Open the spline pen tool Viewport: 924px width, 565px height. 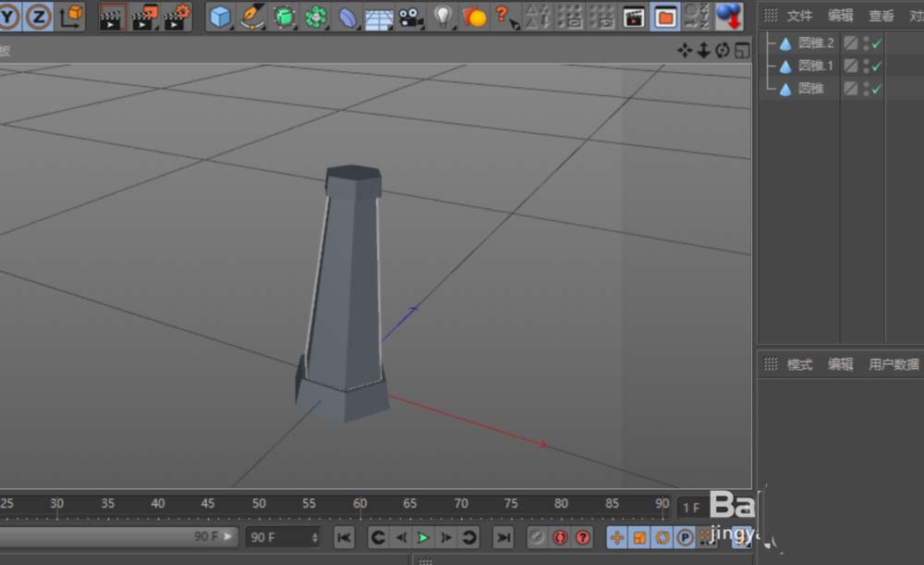pos(252,16)
